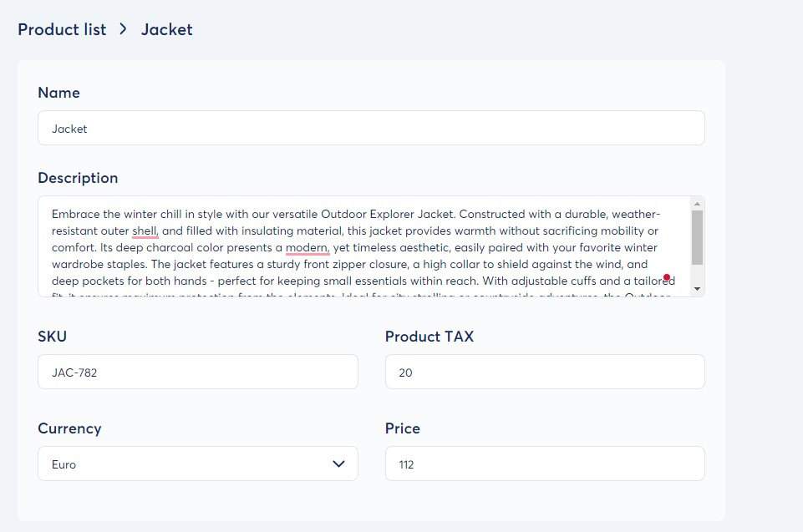This screenshot has height=532, width=803.
Task: Click the Jacket breadcrumb item
Action: coord(167,29)
